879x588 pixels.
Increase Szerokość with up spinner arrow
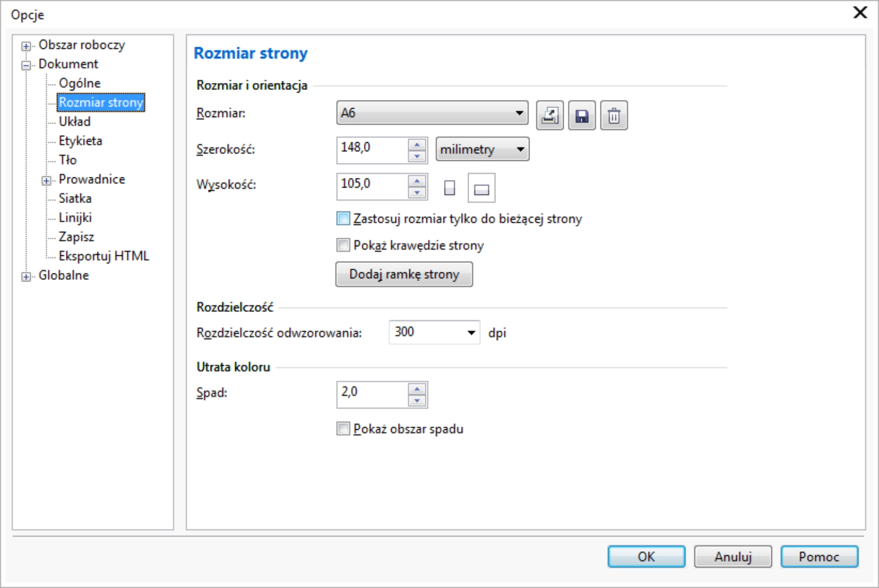pyautogui.click(x=417, y=145)
